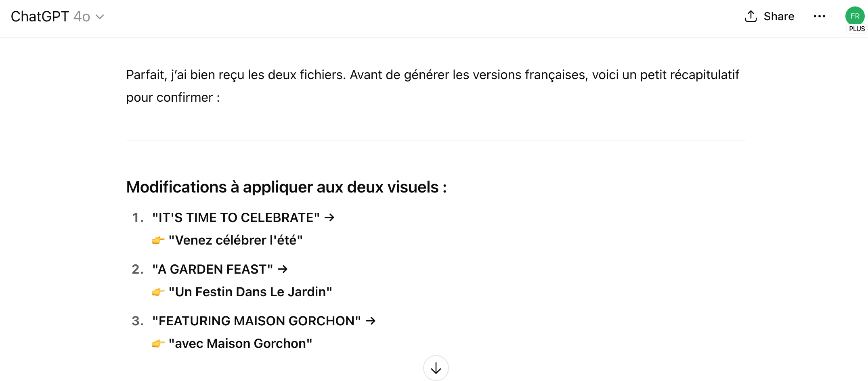The height and width of the screenshot is (381, 868).
Task: Click the "Venez célébrer l'été" translation text
Action: point(236,240)
